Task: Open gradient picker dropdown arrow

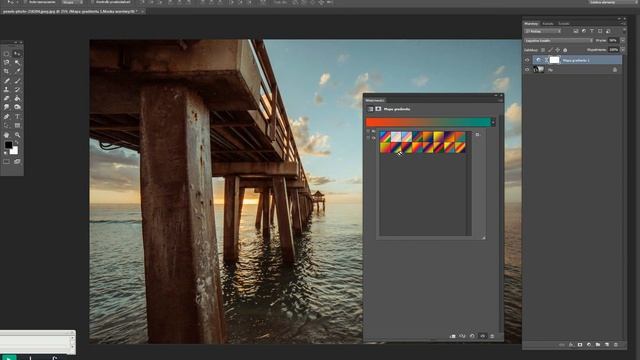Action: tap(493, 122)
